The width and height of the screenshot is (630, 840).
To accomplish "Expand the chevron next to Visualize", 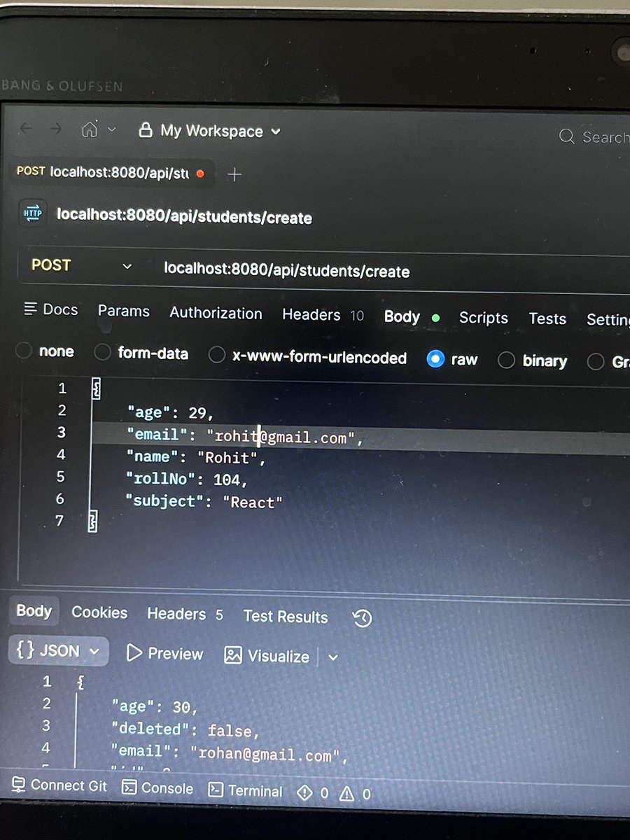I will click(333, 657).
